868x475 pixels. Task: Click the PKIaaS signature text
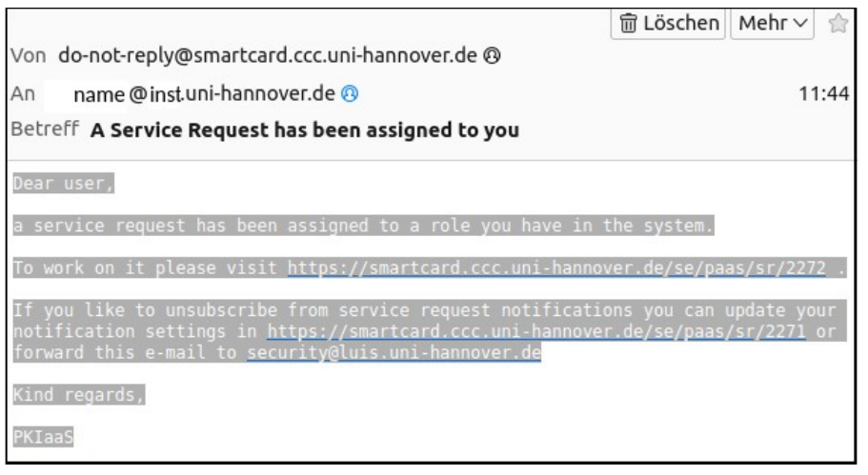pyautogui.click(x=43, y=437)
